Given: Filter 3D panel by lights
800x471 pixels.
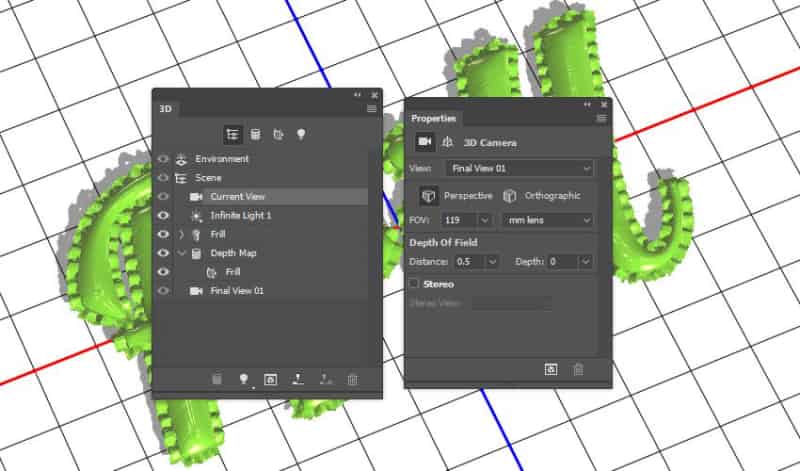Looking at the screenshot, I should click(x=301, y=135).
